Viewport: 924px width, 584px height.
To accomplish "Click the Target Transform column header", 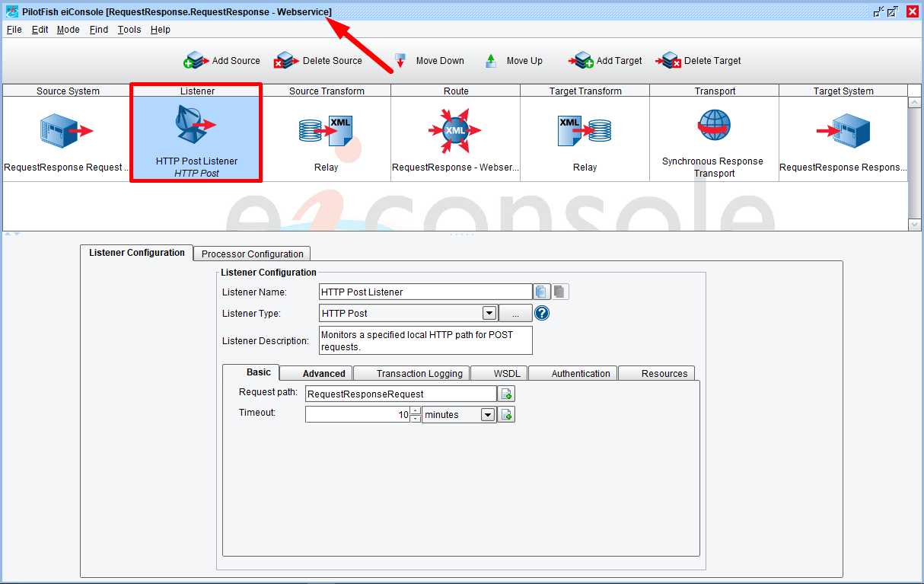I will coord(585,91).
